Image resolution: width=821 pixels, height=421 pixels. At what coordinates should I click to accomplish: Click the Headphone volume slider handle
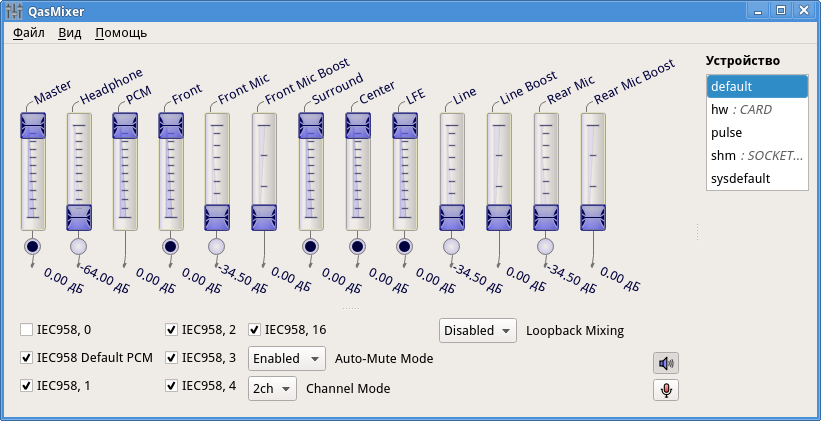tap(79, 217)
